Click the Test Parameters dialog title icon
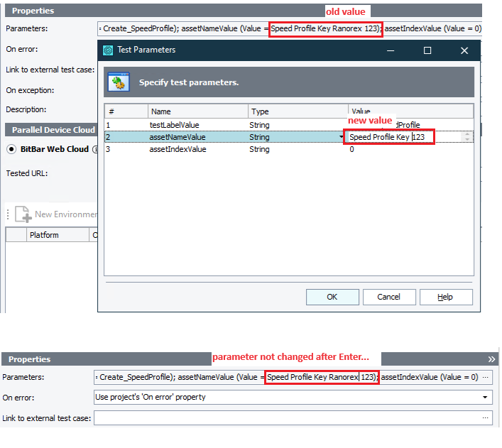The image size is (502, 448). click(x=108, y=50)
